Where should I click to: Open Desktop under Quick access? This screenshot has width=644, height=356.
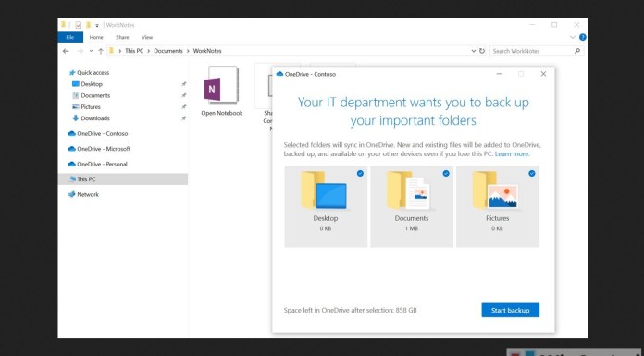(92, 84)
